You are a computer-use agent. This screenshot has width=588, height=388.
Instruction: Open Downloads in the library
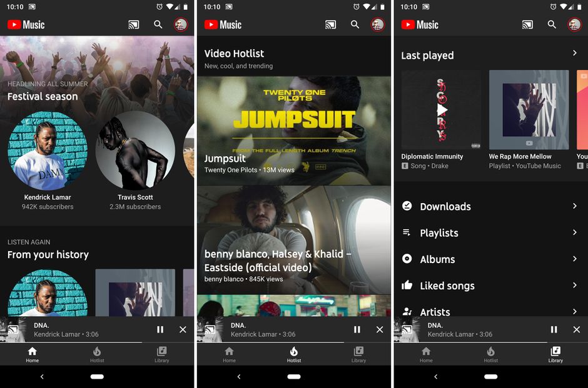click(x=491, y=206)
